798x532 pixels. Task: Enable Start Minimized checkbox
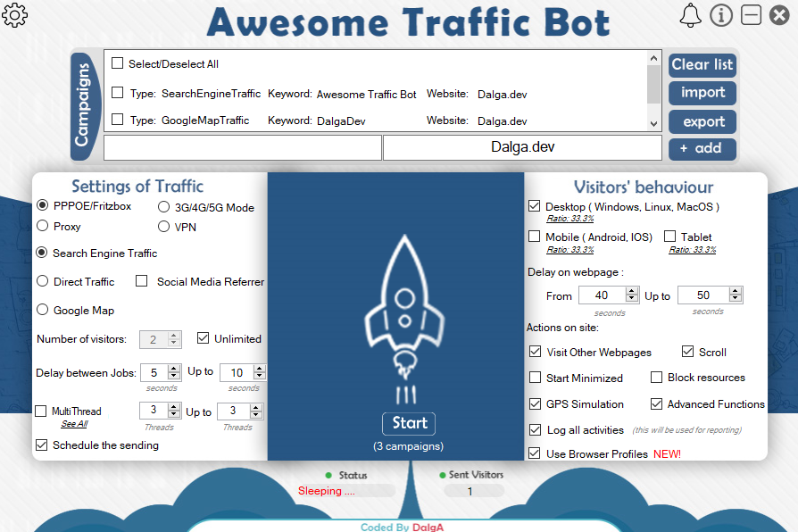click(x=535, y=378)
